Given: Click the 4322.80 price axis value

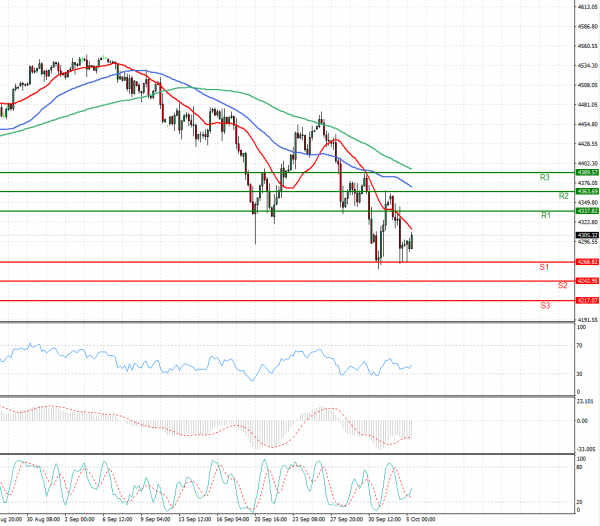Looking at the screenshot, I should 587,222.
